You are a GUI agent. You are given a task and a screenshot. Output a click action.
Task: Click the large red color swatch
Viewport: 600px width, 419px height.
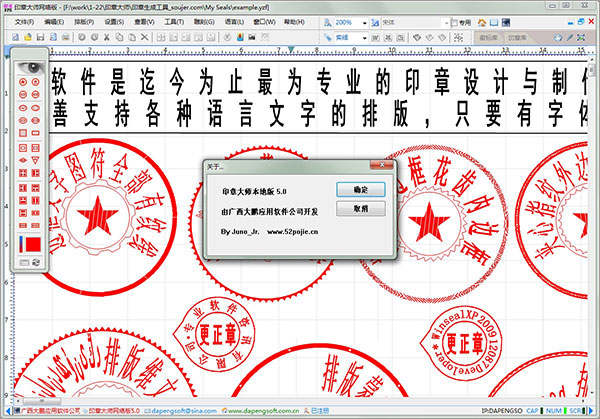coord(33,245)
